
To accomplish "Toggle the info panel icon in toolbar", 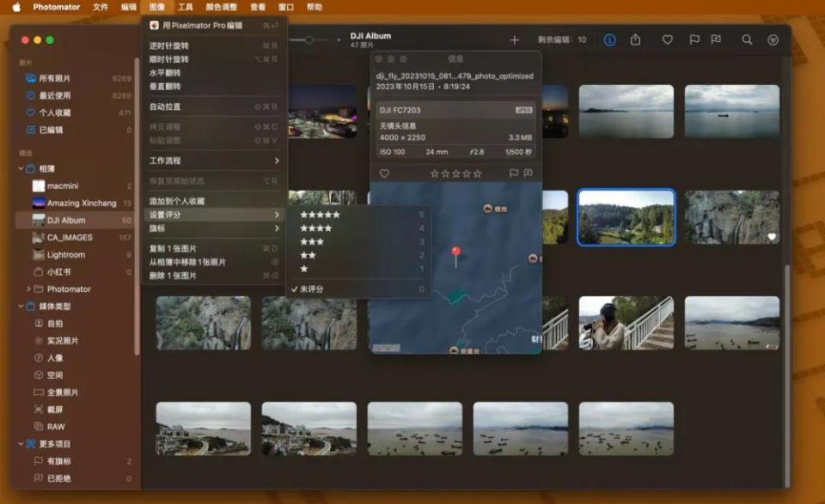I will click(x=609, y=40).
